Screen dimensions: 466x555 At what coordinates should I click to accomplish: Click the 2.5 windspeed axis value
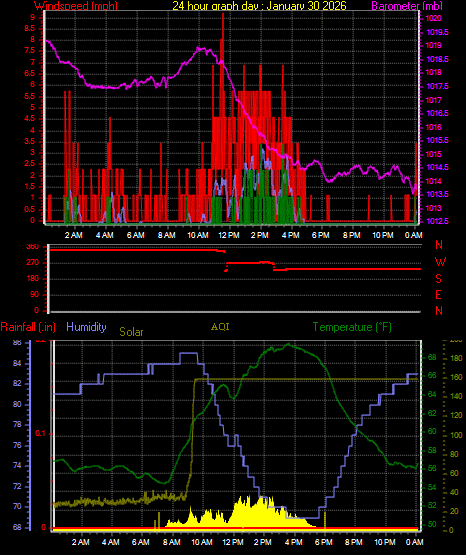(x=29, y=164)
